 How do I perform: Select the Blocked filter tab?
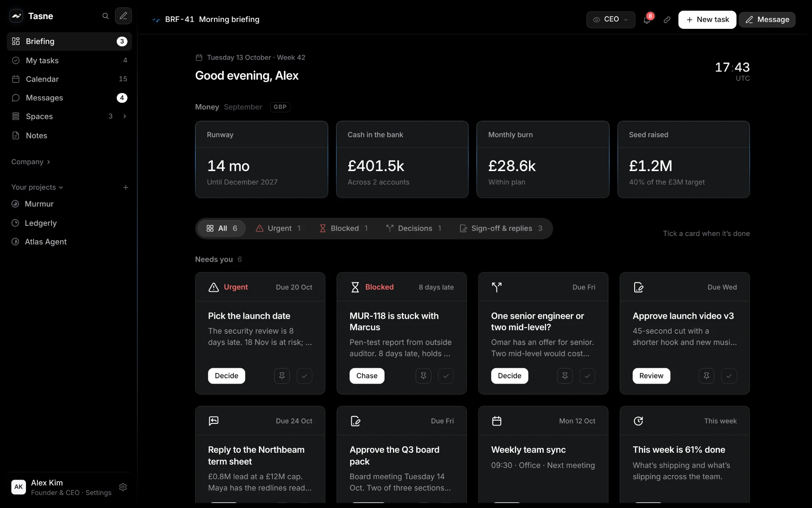[x=344, y=228]
